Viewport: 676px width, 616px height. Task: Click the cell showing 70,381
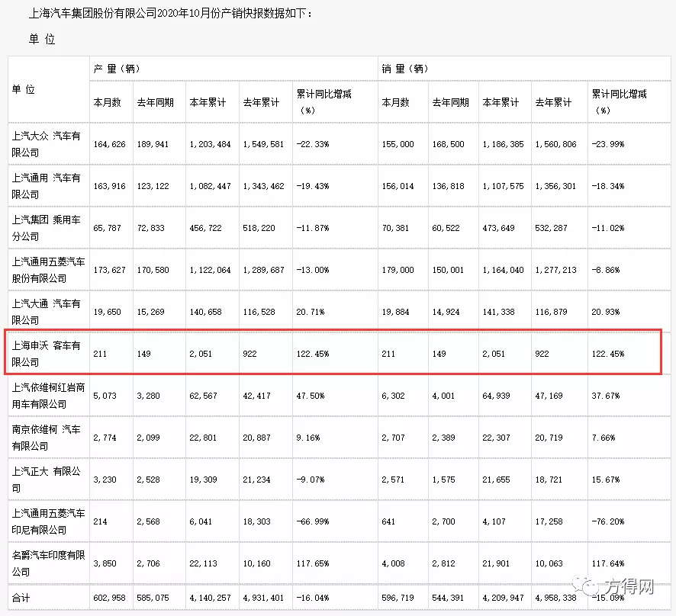(x=395, y=228)
